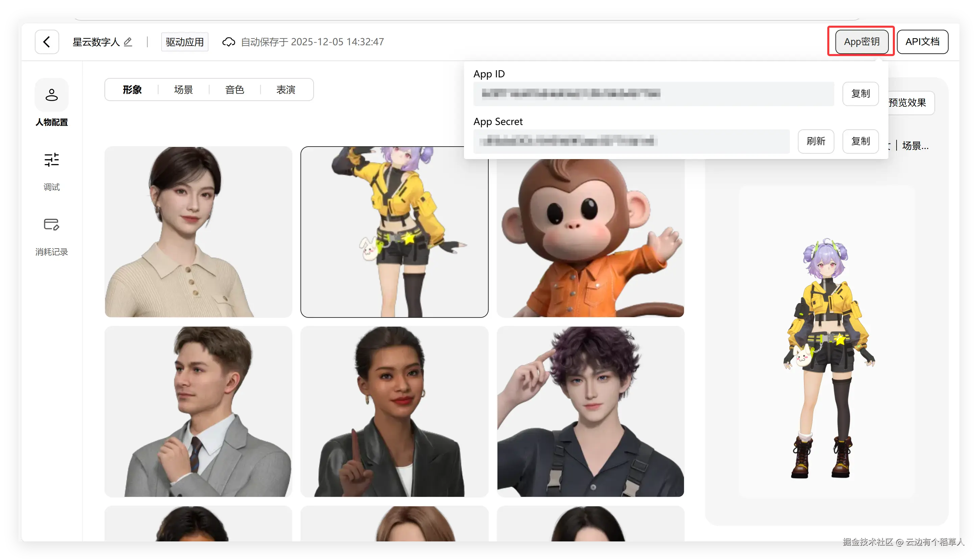This screenshot has width=978, height=560.
Task: Click the App ID text field
Action: (653, 94)
